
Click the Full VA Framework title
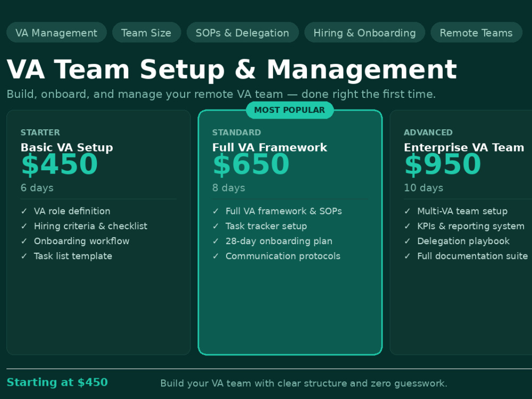click(270, 147)
